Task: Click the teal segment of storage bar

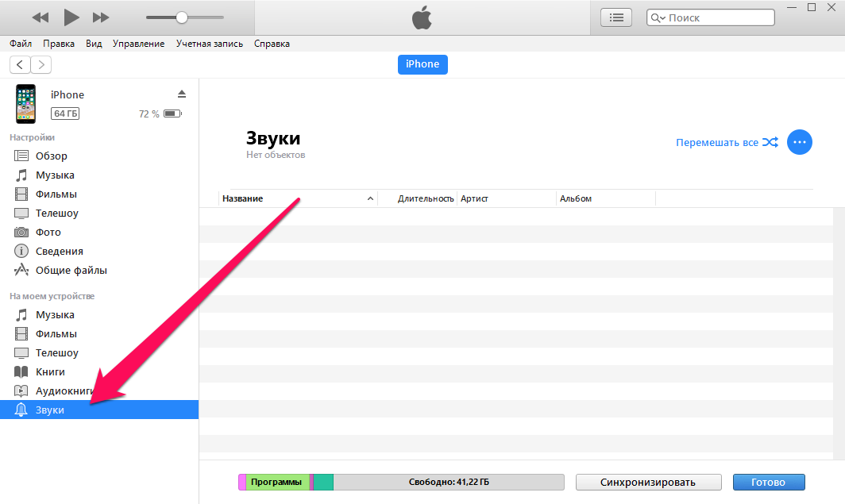Action: tap(323, 482)
